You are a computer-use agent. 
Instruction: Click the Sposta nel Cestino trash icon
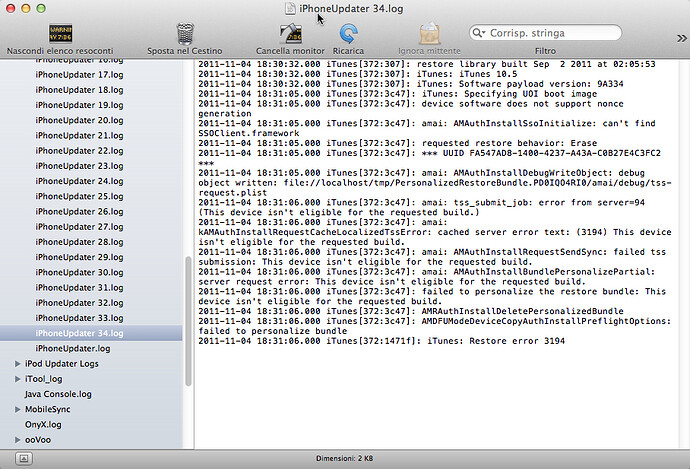pos(185,33)
